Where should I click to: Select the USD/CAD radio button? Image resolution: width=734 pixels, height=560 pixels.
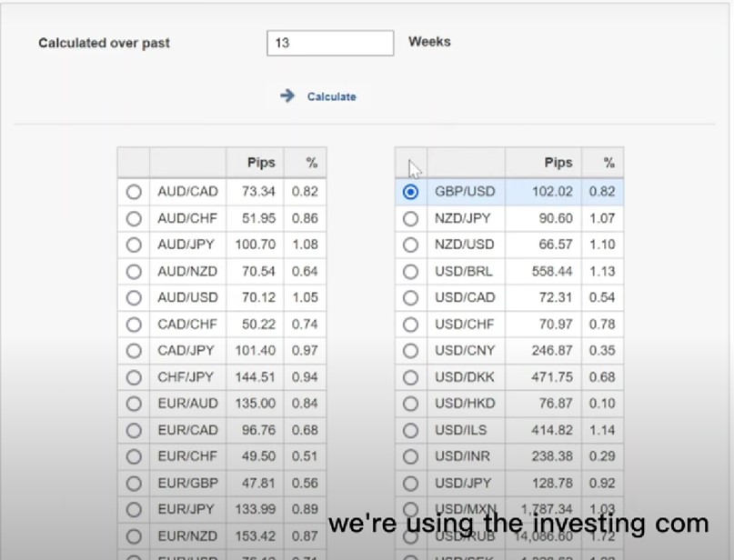coord(410,297)
